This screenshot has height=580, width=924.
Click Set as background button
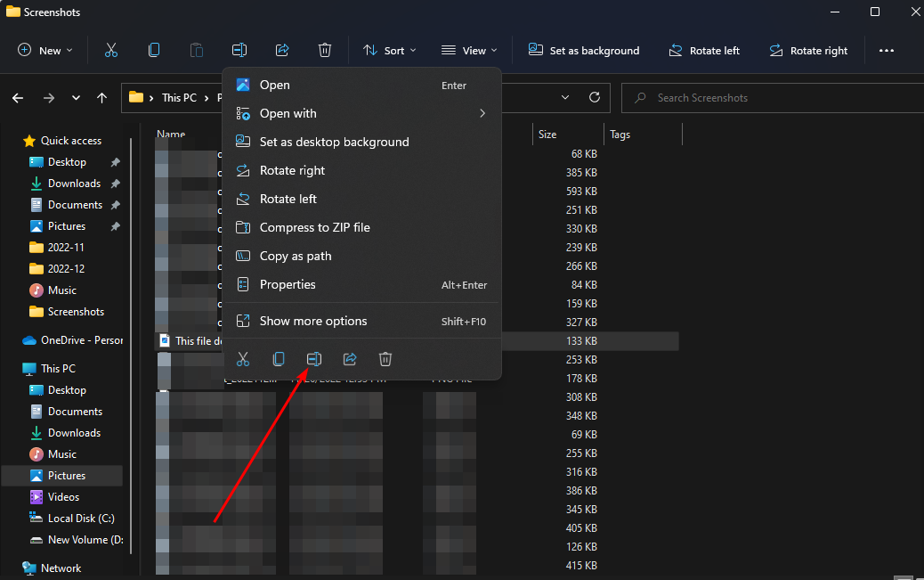584,51
